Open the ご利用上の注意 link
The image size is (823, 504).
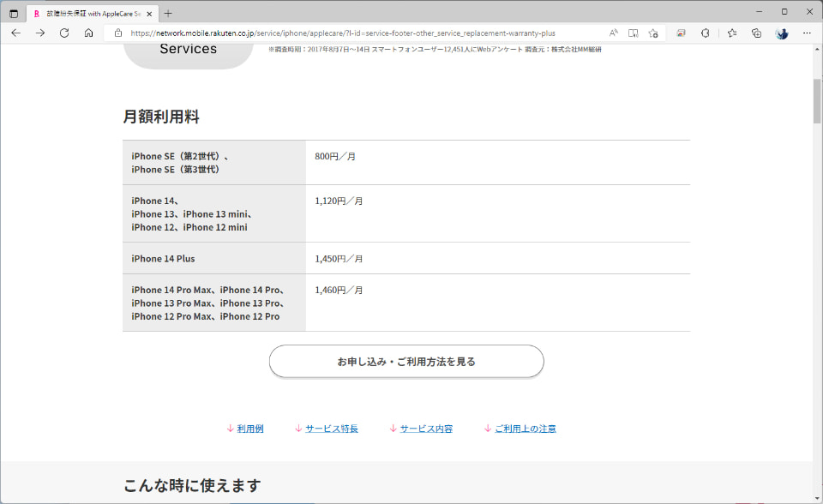click(x=526, y=428)
